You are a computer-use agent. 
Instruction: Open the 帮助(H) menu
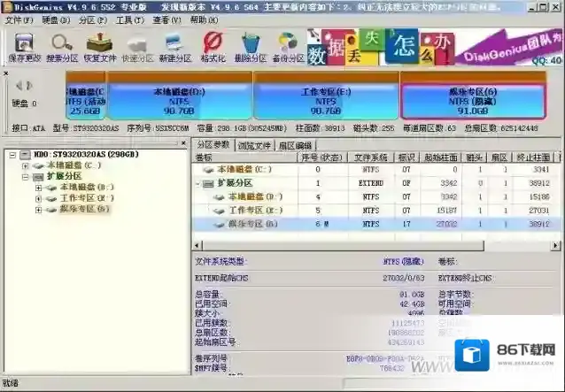(x=204, y=20)
